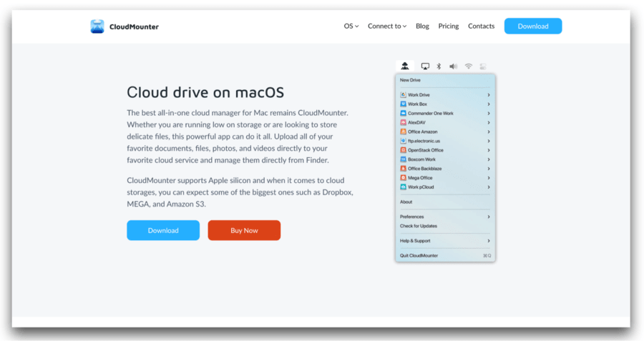Click the Bluetooth menu bar icon

tap(439, 66)
